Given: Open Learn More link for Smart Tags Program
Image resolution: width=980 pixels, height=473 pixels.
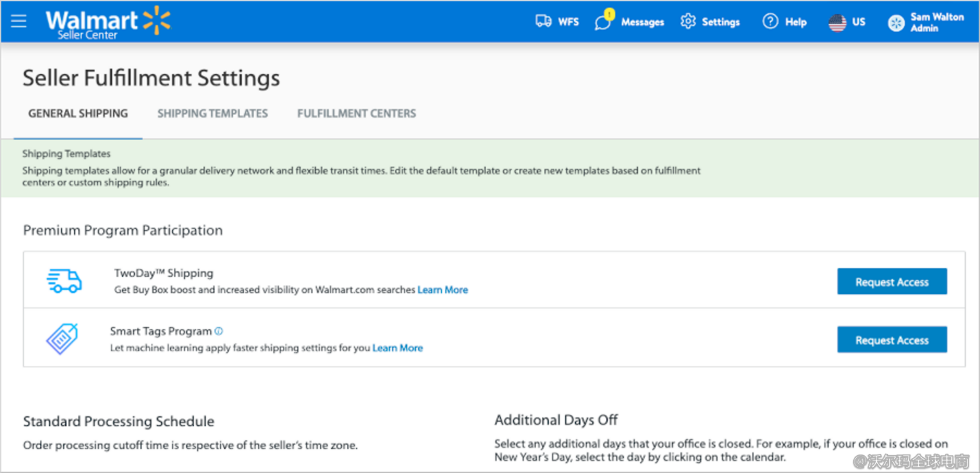Looking at the screenshot, I should pyautogui.click(x=397, y=348).
